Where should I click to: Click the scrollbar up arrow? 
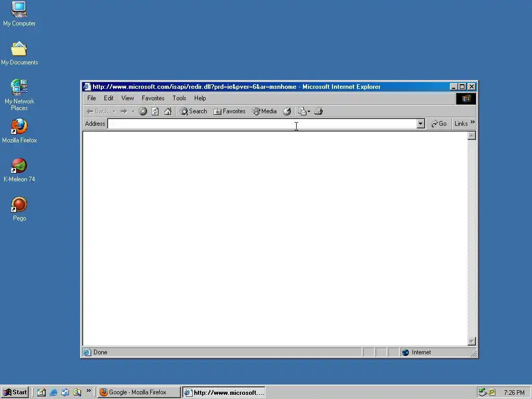(472, 136)
